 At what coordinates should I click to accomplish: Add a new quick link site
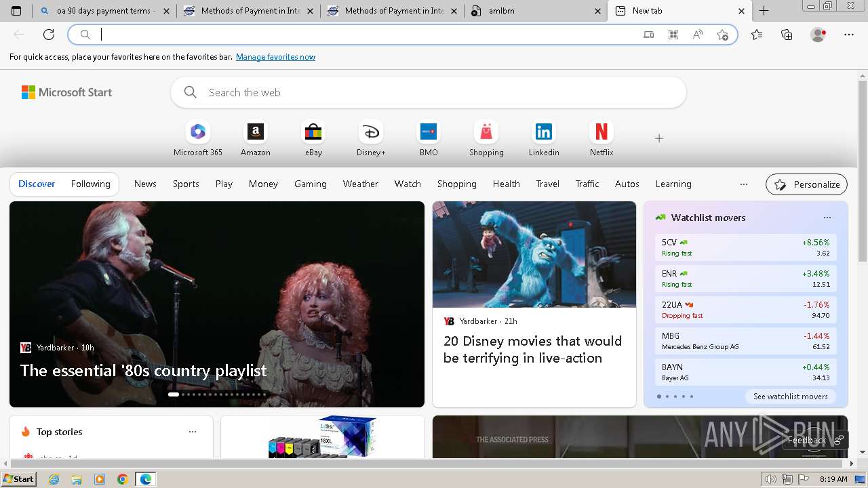(x=658, y=138)
